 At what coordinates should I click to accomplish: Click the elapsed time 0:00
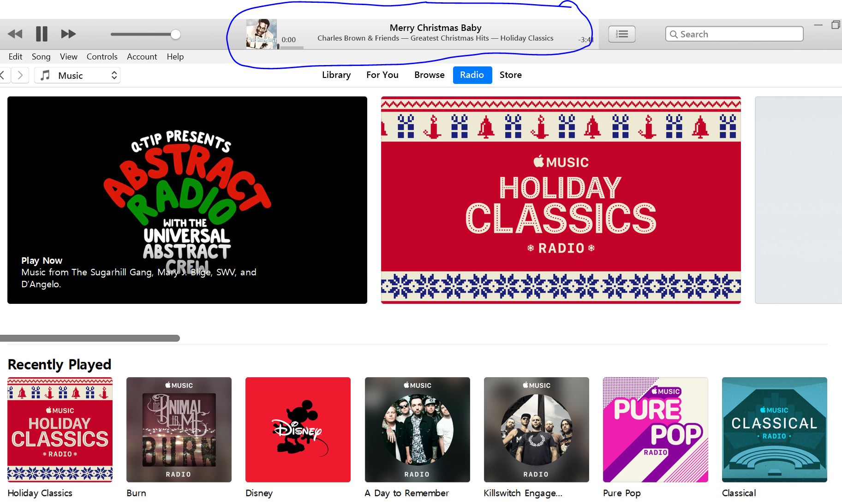[x=288, y=40]
